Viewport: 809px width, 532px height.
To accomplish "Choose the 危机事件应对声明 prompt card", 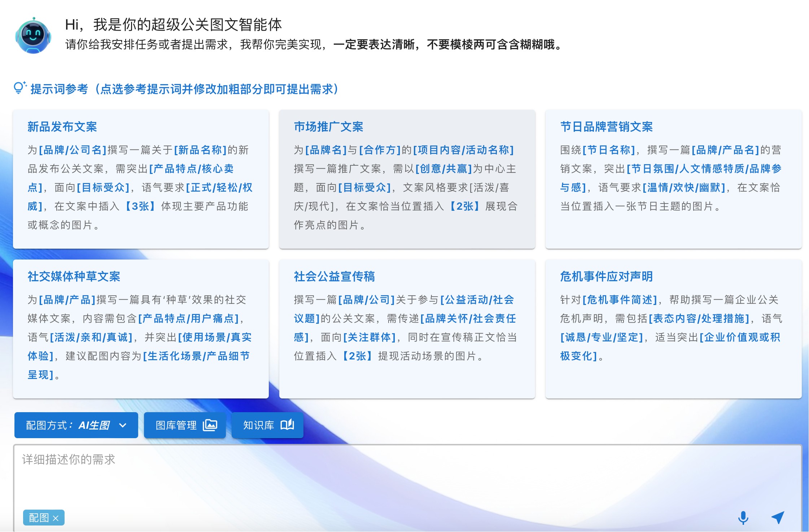I will click(x=673, y=329).
